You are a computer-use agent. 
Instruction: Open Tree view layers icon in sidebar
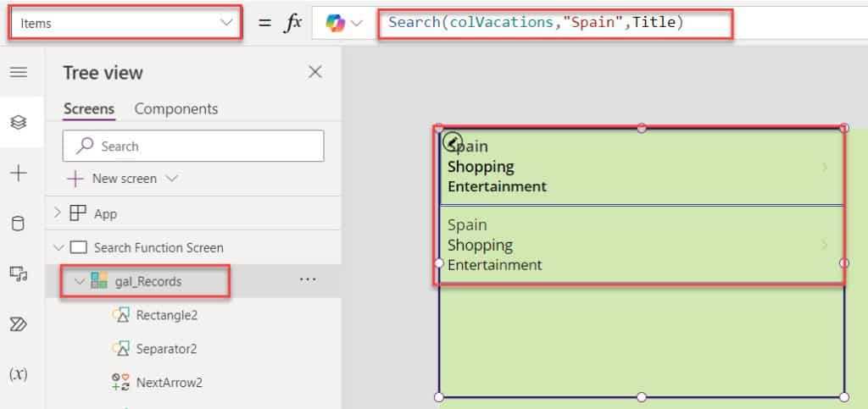click(19, 122)
